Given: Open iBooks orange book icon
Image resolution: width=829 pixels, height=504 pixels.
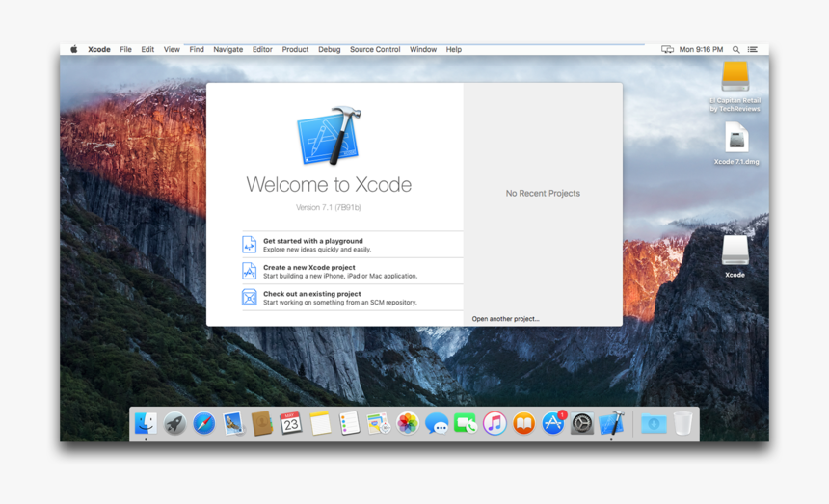Looking at the screenshot, I should click(524, 423).
